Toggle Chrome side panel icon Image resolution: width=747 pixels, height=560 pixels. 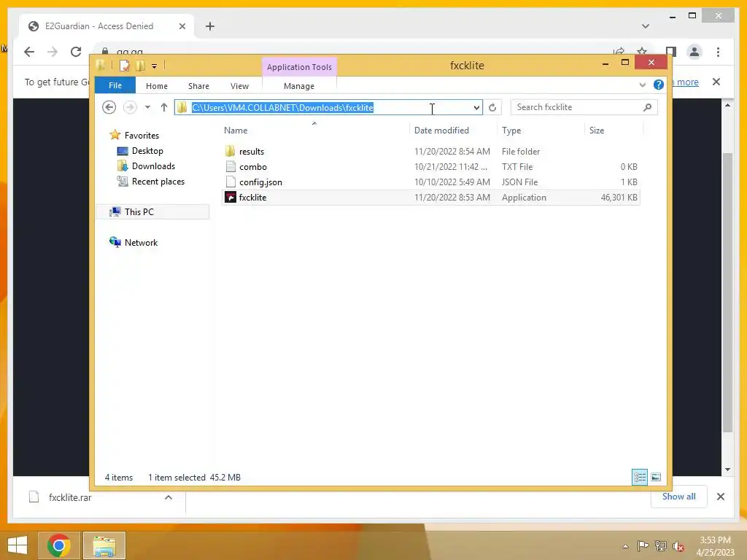pos(671,52)
